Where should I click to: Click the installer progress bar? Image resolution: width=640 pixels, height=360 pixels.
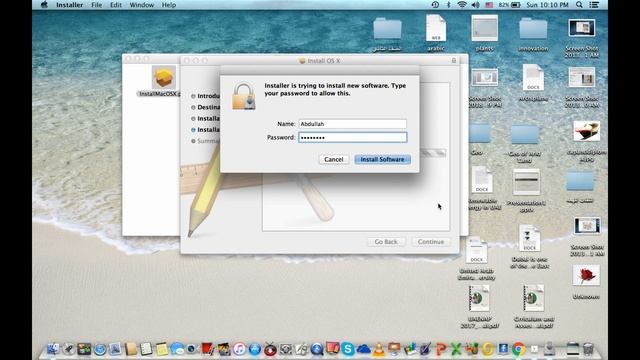tap(433, 153)
